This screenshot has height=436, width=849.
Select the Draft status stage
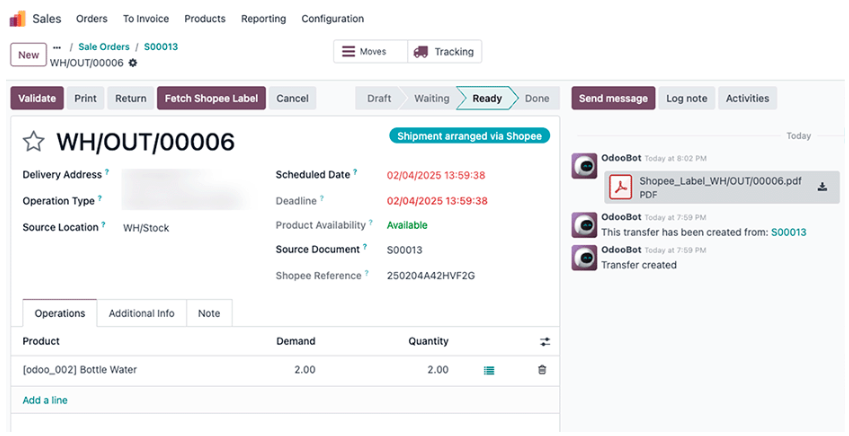tap(378, 98)
